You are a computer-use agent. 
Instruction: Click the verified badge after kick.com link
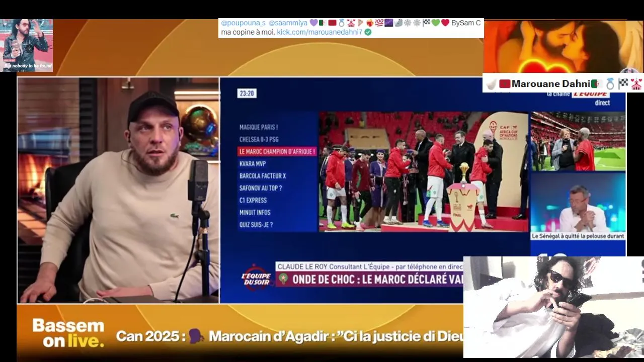368,32
